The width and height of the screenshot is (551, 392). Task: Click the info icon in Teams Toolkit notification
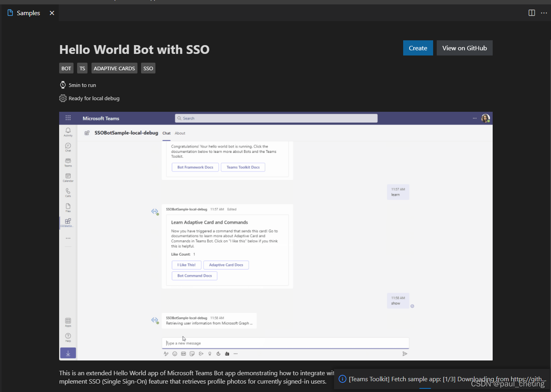click(342, 379)
